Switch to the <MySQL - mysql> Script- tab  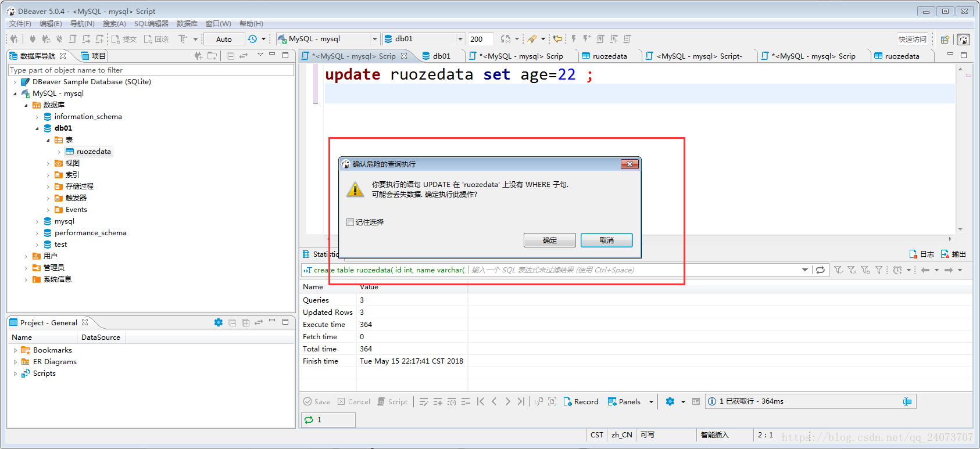[693, 56]
